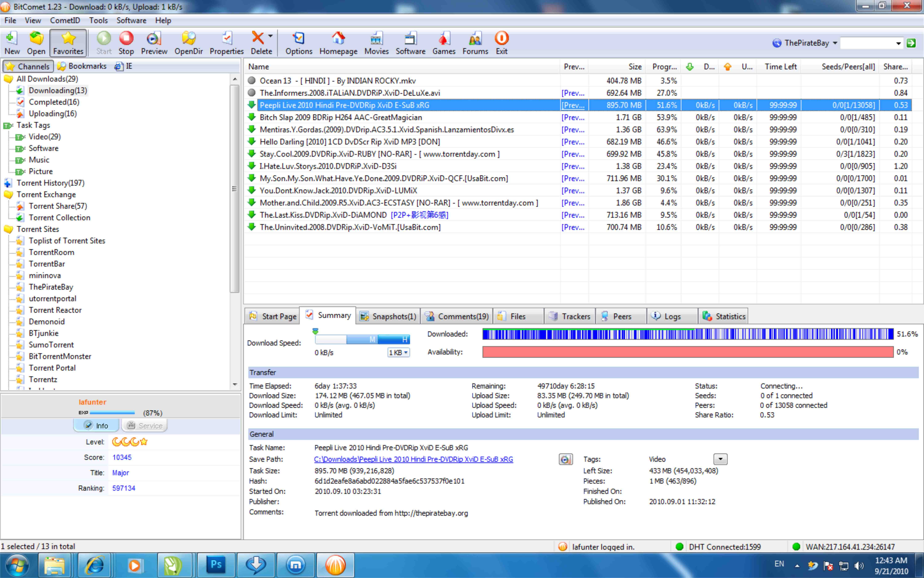Click the Service button in user panel
This screenshot has width=924, height=578.
point(144,425)
